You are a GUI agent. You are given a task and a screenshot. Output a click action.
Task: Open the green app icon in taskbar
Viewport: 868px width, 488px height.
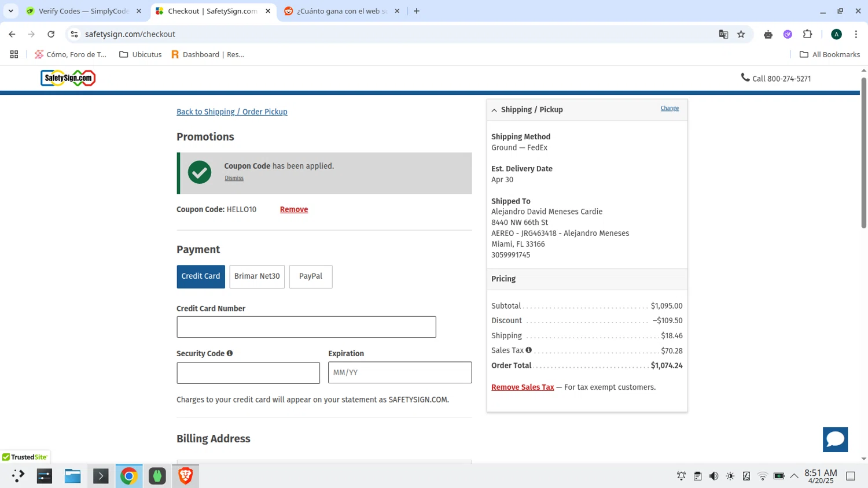[x=157, y=476]
